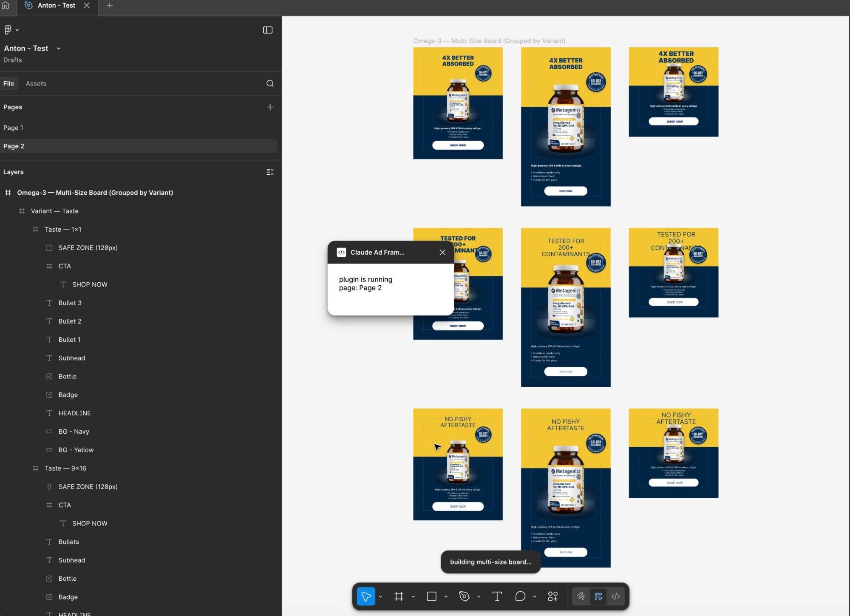Open the Actions and resources tool
850x616 pixels.
(552, 596)
